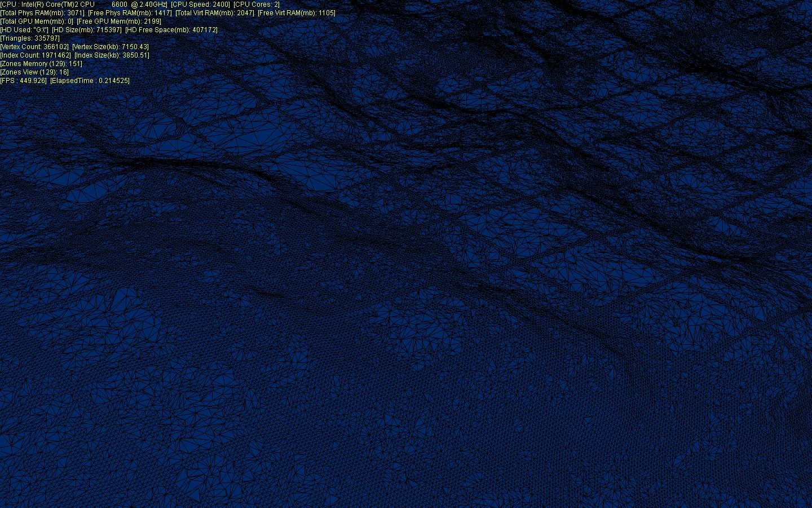Select the Free Virt RAM readout
This screenshot has height=508, width=812.
(297, 13)
